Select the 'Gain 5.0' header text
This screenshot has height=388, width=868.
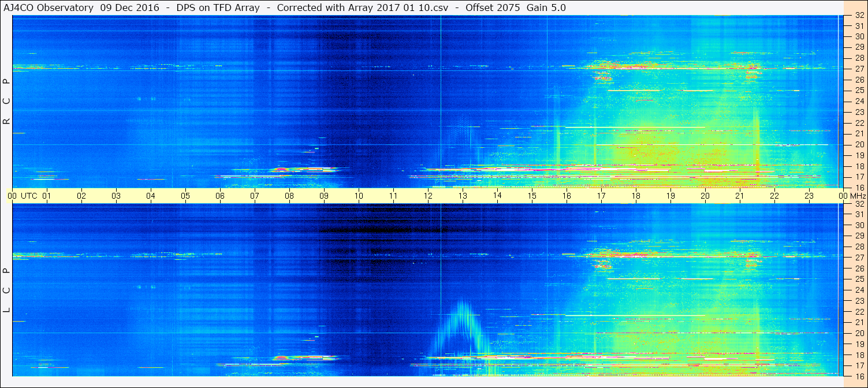[546, 8]
